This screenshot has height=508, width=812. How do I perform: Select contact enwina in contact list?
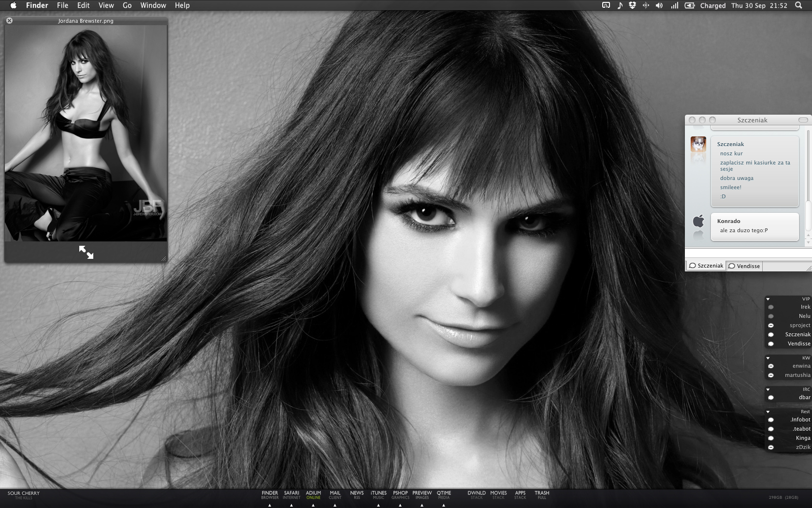788,366
